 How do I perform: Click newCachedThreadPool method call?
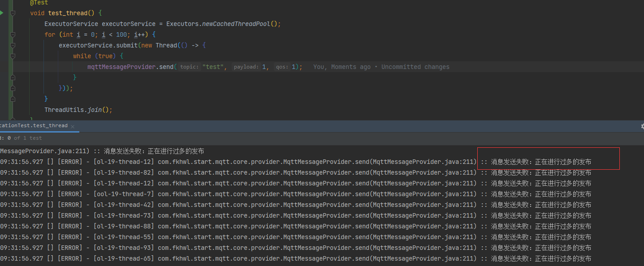coord(236,24)
